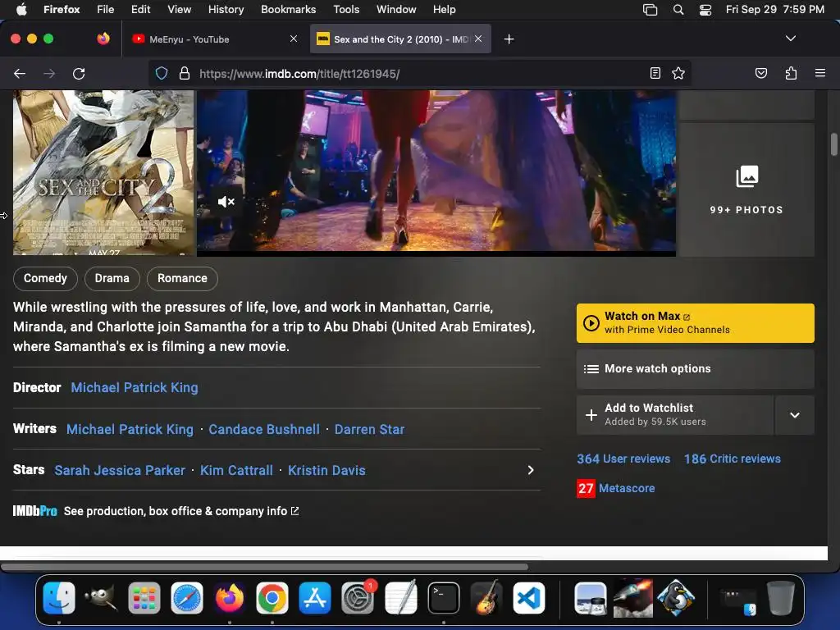Open More watch options

[x=696, y=368]
